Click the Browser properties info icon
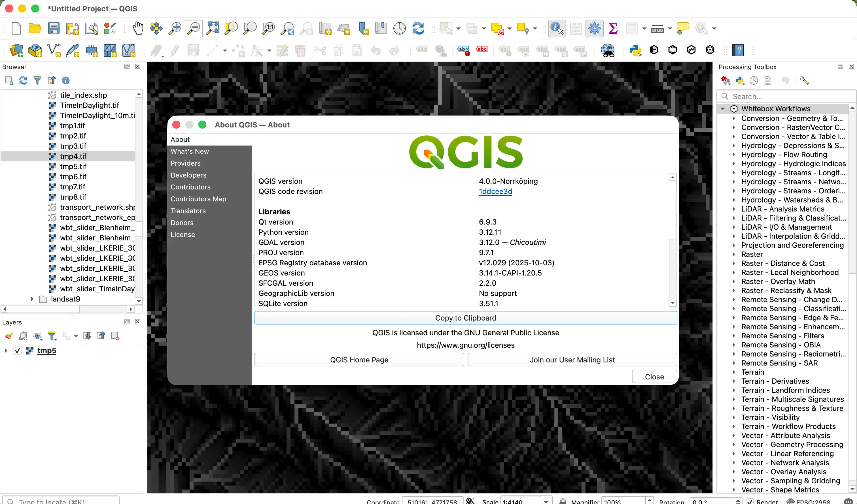 coord(66,80)
